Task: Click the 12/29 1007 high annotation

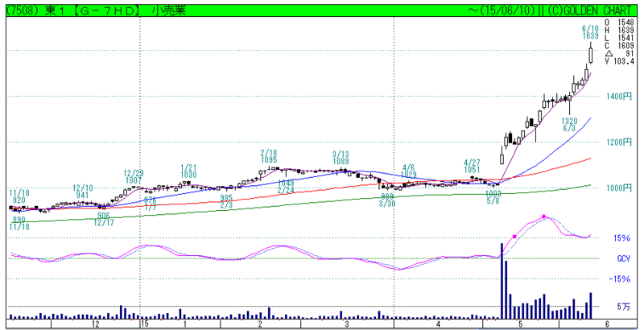Action: coord(134,177)
